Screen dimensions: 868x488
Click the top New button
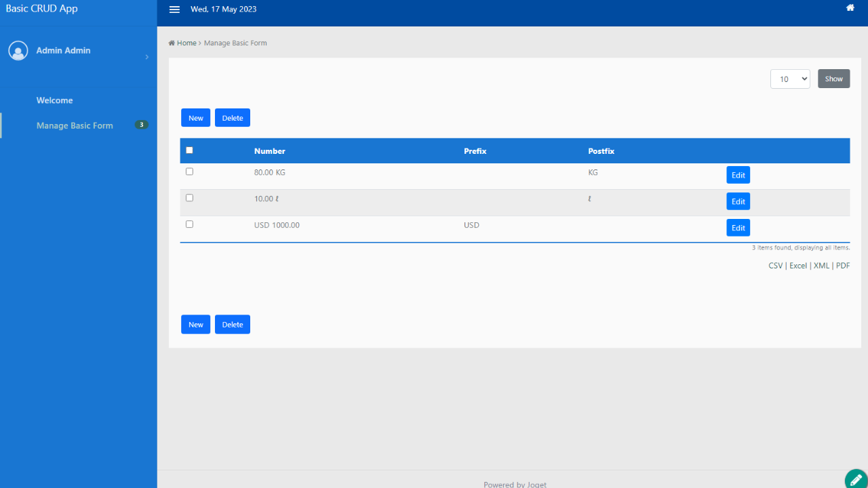tap(195, 118)
